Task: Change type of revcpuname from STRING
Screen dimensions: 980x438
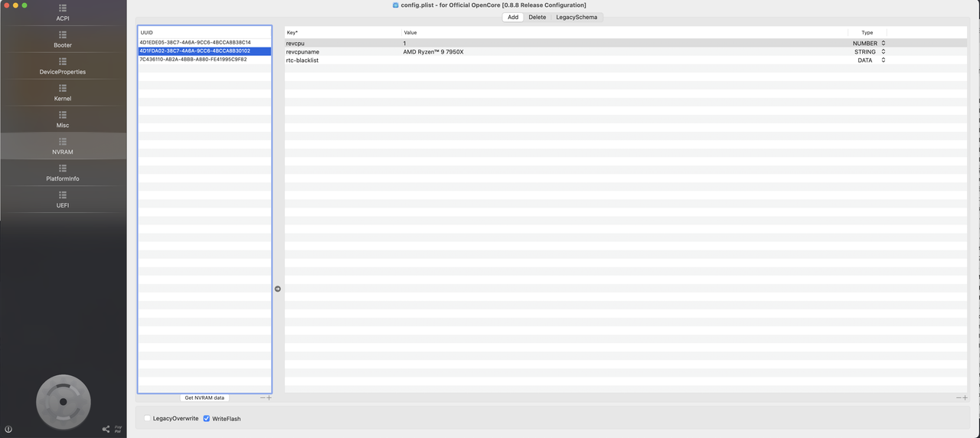Action: point(883,52)
